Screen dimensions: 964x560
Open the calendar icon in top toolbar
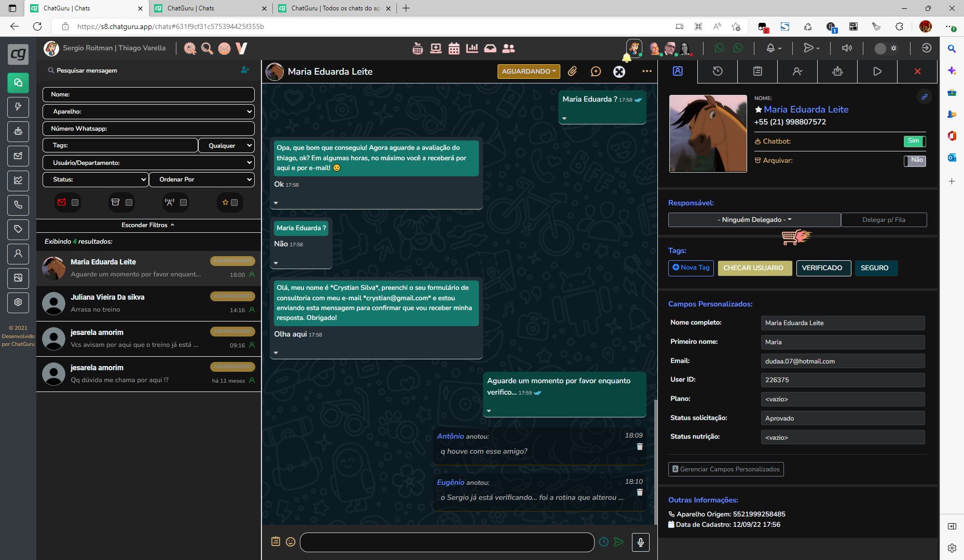point(454,49)
